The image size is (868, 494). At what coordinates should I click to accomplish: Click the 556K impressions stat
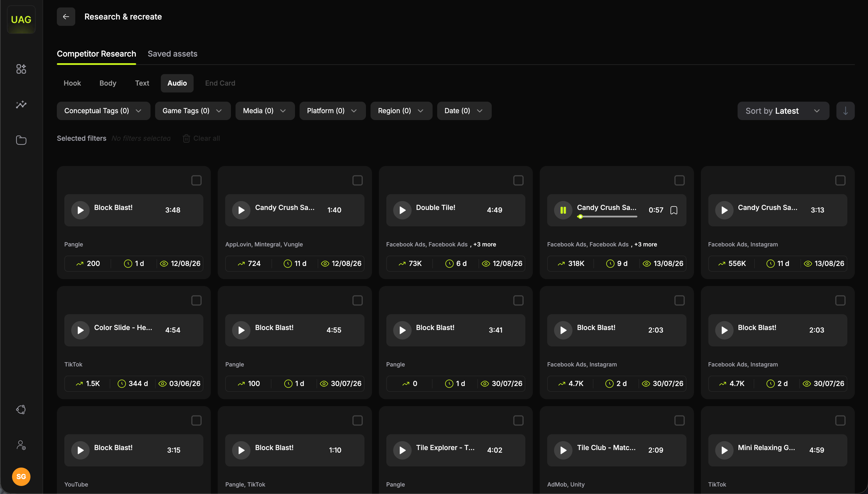(x=732, y=264)
